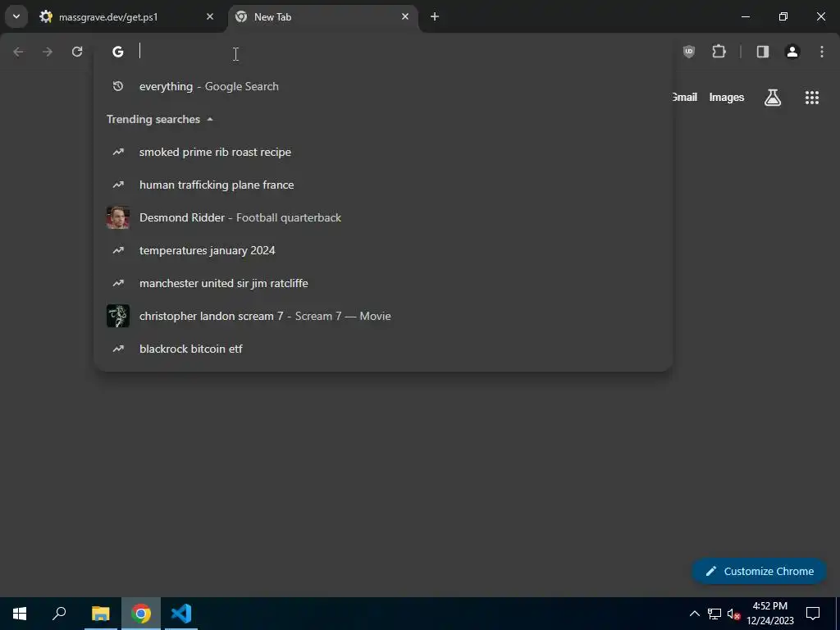The image size is (840, 630).
Task: Click the Desmond Ridder thumbnail
Action: [118, 217]
